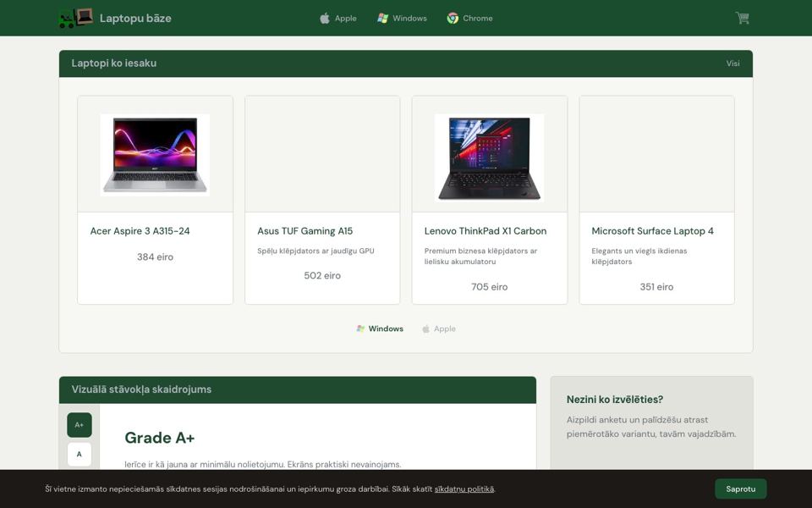This screenshot has width=812, height=508.
Task: Click the 'Grade A+' heading
Action: (x=160, y=438)
